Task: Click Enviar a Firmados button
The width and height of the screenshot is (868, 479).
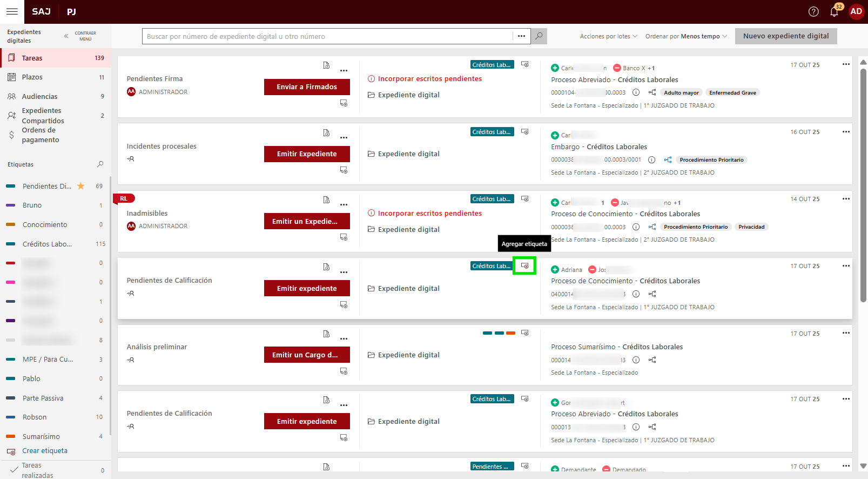Action: 307,87
